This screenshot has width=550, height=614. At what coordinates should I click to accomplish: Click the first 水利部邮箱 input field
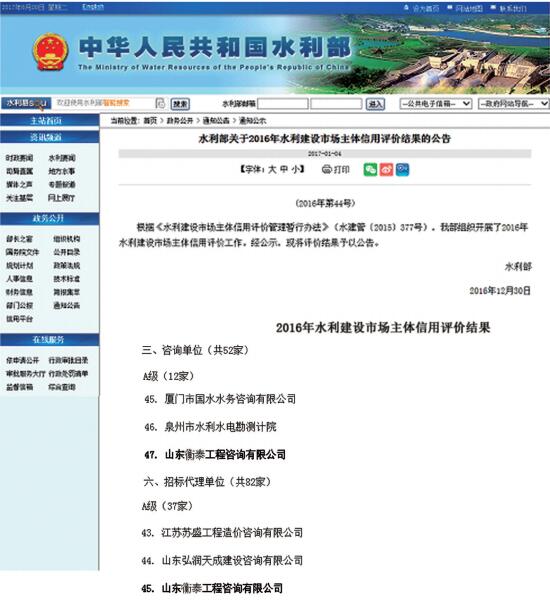[283, 104]
